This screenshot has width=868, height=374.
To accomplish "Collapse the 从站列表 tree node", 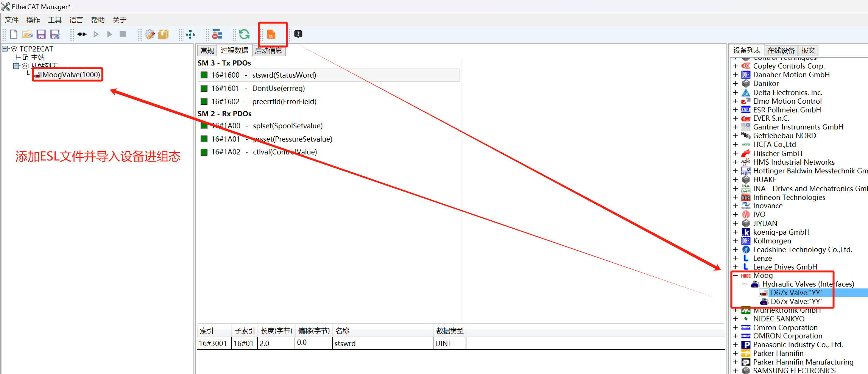I will 16,66.
